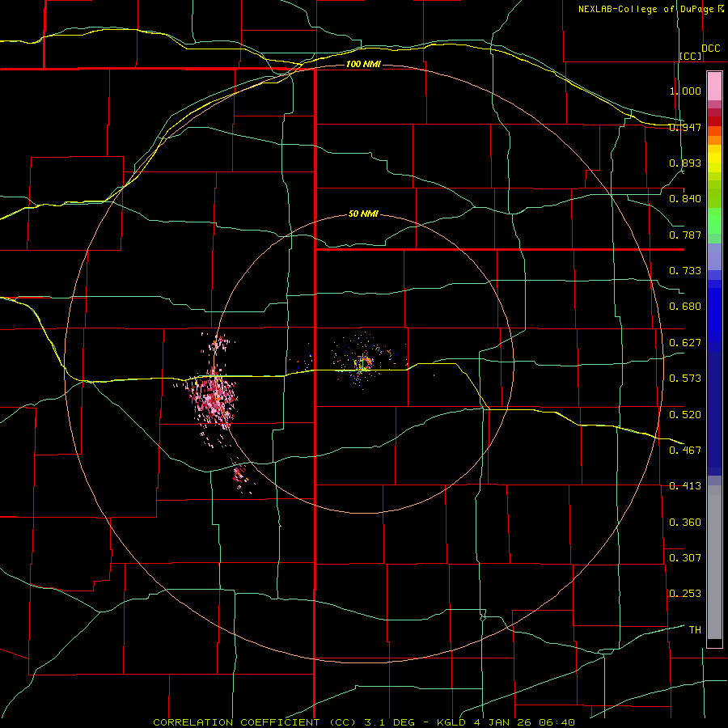The height and width of the screenshot is (728, 728).
Task: Select the 0.520 scale value
Action: [x=685, y=414]
